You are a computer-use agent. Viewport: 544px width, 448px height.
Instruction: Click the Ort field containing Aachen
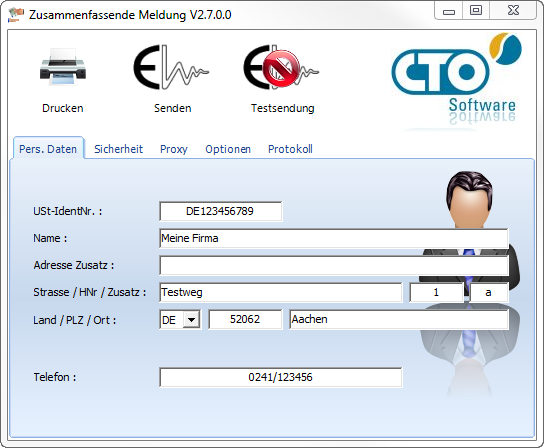pyautogui.click(x=399, y=319)
